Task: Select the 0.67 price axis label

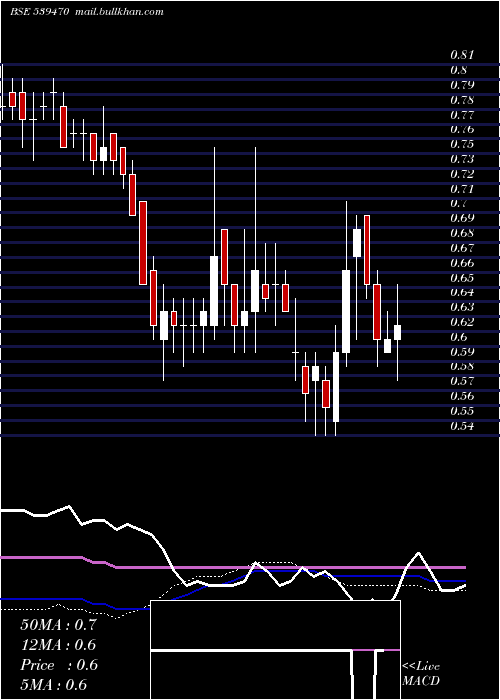Action: pyautogui.click(x=462, y=247)
